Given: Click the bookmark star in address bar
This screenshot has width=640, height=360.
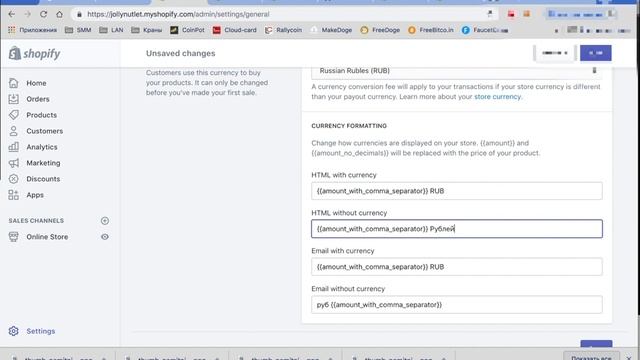Looking at the screenshot, I should 490,14.
